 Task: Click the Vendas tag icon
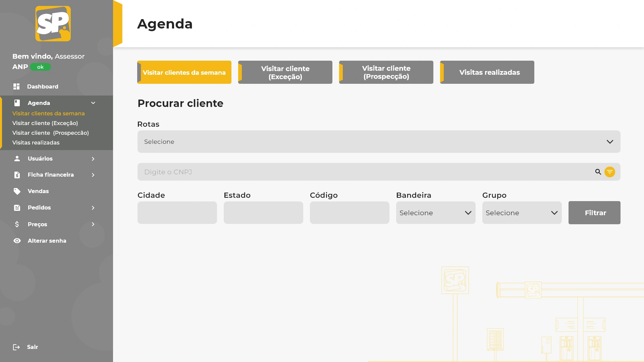click(17, 191)
